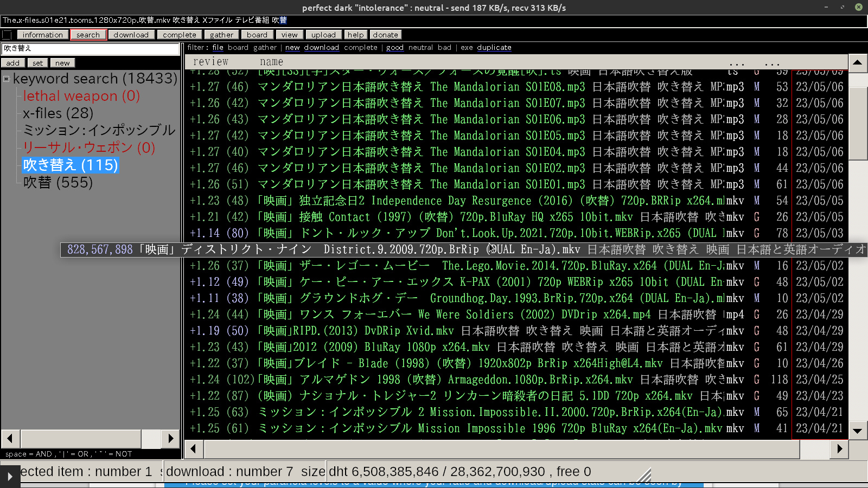This screenshot has width=868, height=488.
Task: Toggle the 'file' filter
Action: point(218,48)
